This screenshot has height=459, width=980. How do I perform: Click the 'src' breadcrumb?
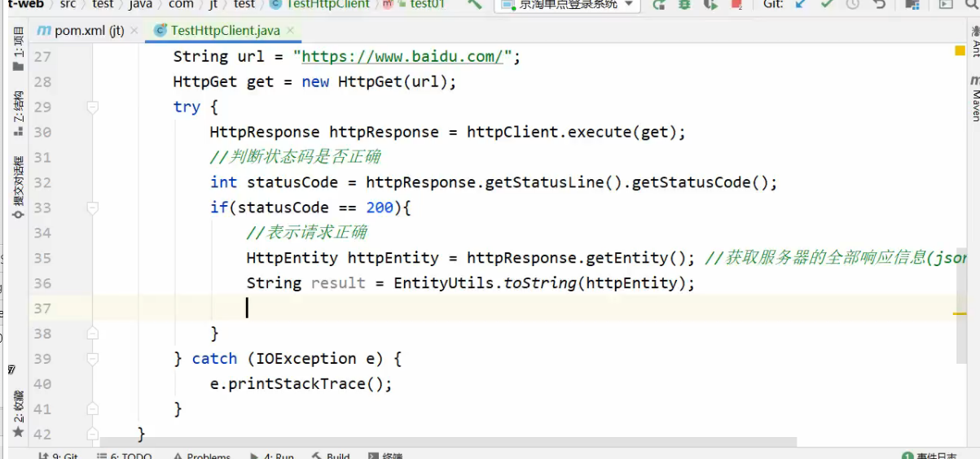[68, 4]
